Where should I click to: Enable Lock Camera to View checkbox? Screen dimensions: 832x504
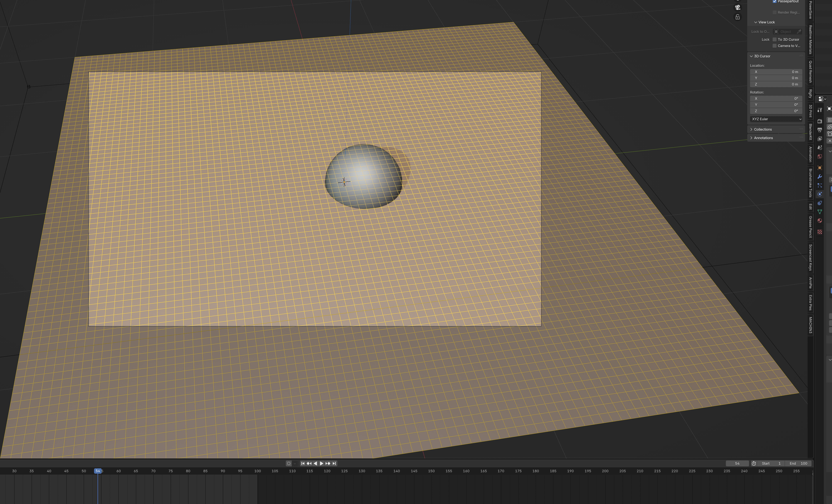(x=775, y=46)
